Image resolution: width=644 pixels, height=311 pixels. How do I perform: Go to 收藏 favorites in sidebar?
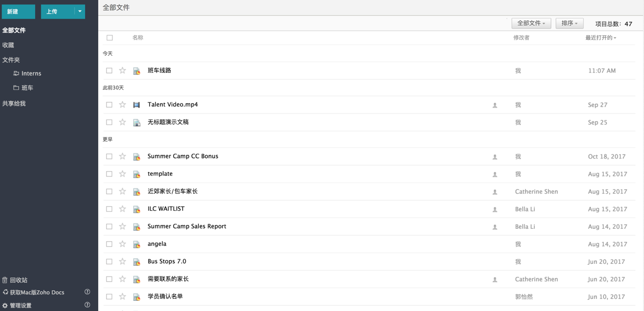(x=8, y=45)
